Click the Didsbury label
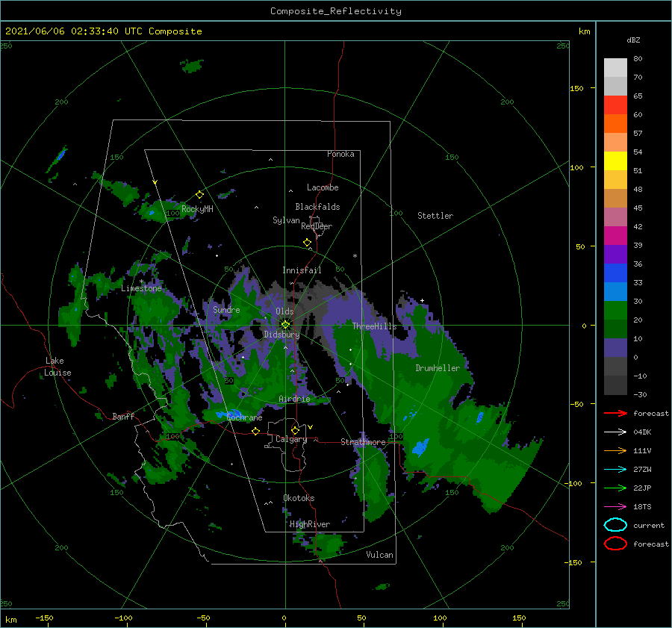 [x=281, y=335]
